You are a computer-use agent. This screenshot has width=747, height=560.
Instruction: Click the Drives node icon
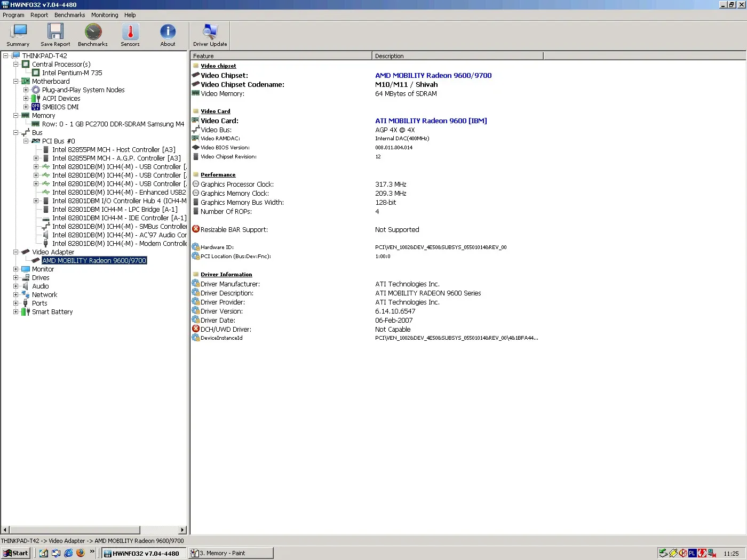point(26,277)
